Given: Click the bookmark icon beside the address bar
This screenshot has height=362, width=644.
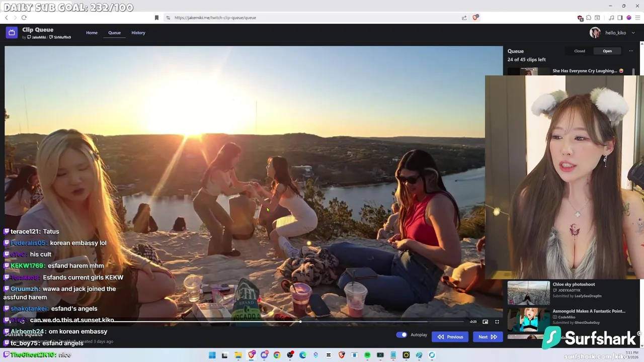Looking at the screenshot, I should click(x=156, y=18).
